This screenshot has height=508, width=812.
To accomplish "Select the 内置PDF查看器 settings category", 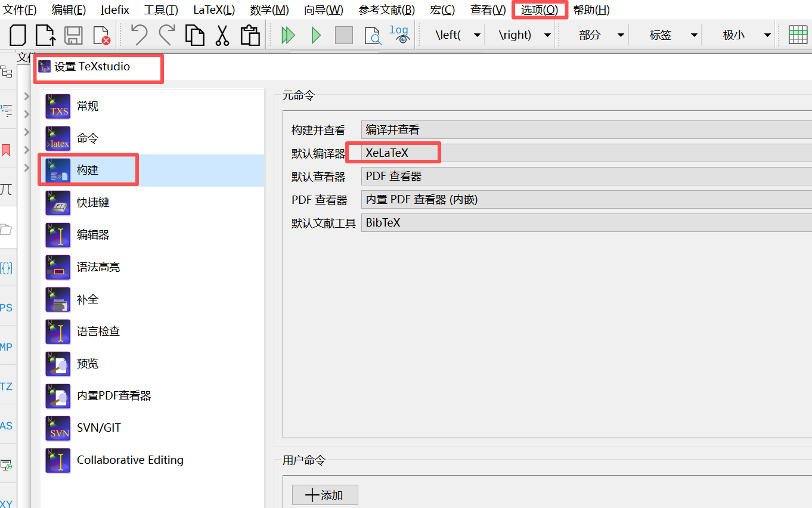I will point(152,396).
